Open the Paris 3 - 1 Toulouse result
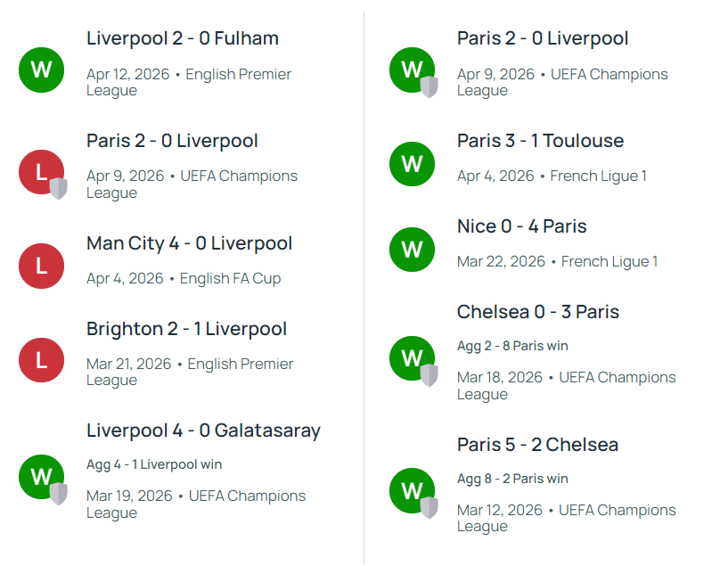This screenshot has height=566, width=728. [x=540, y=141]
